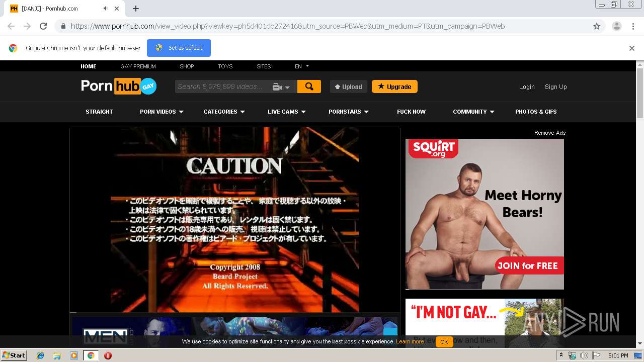Click the address bar URL
The height and width of the screenshot is (362, 644).
[x=287, y=26]
